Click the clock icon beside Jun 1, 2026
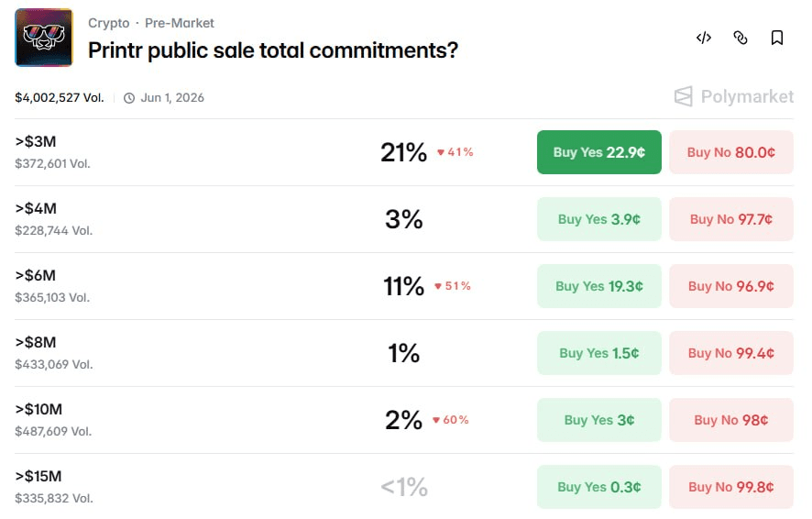Screen dimensions: 812x519 click(x=129, y=98)
